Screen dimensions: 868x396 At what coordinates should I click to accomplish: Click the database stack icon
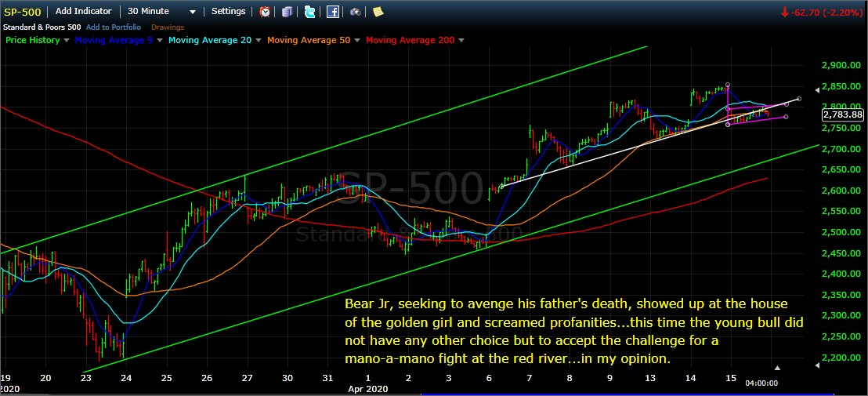[x=287, y=12]
